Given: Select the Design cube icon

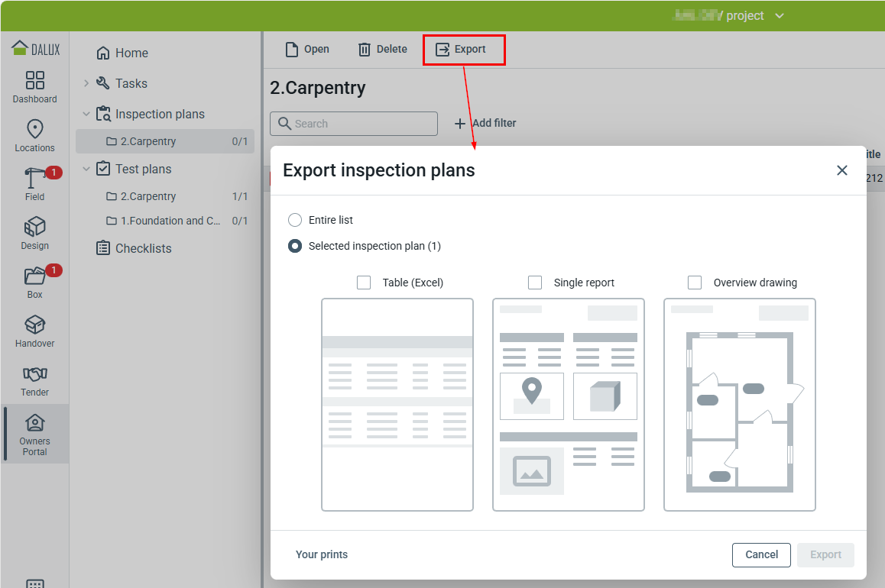Looking at the screenshot, I should click(35, 227).
